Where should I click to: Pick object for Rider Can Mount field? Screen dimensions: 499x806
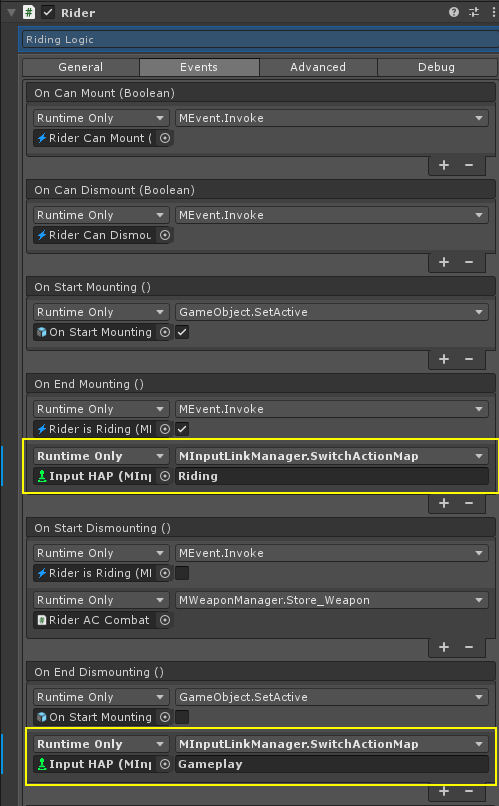click(x=164, y=138)
